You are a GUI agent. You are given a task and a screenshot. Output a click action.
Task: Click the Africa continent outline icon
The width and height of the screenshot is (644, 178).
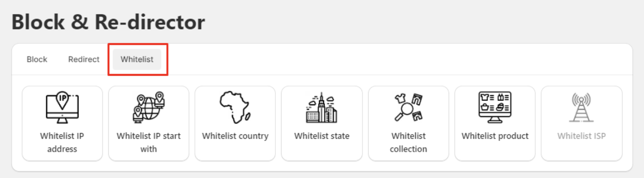point(235,107)
